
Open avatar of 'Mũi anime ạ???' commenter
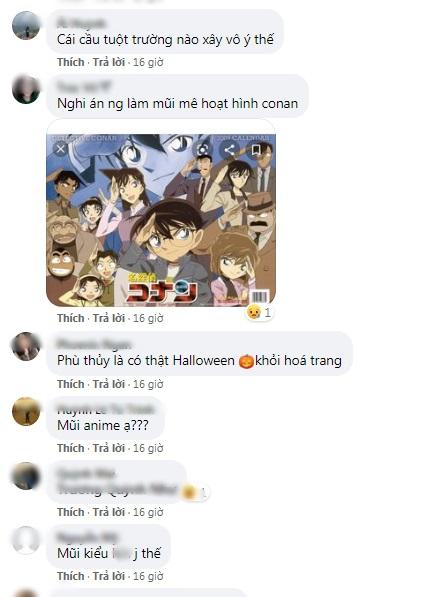[x=26, y=411]
